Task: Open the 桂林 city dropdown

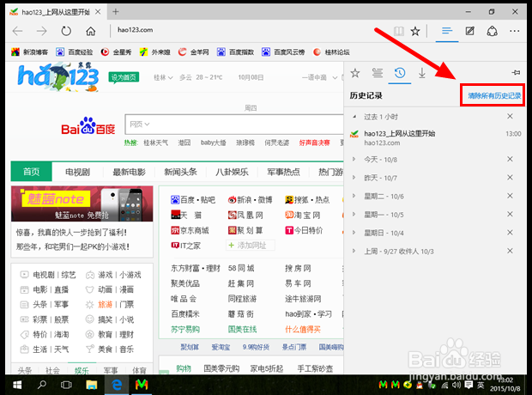Action: pyautogui.click(x=163, y=77)
